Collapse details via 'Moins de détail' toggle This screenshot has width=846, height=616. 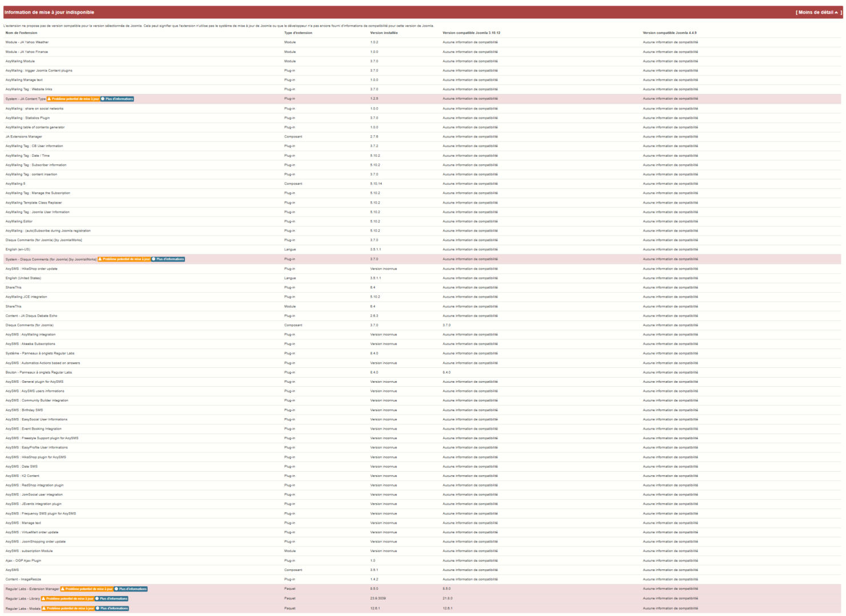point(819,12)
